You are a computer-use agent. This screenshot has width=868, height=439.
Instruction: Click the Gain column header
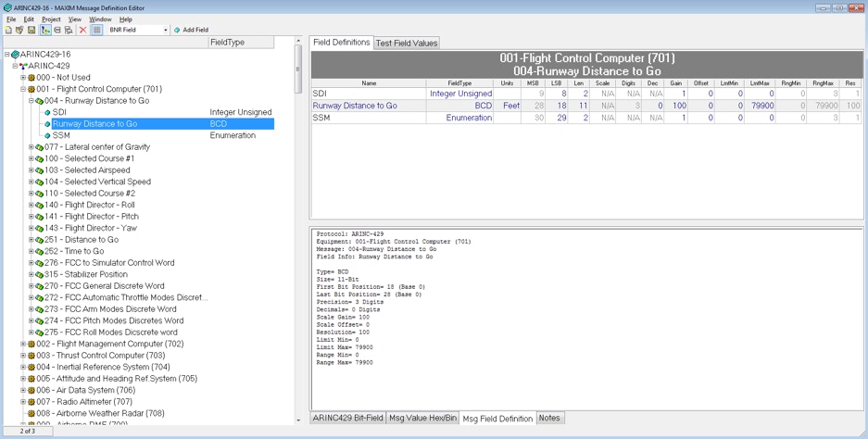click(676, 83)
